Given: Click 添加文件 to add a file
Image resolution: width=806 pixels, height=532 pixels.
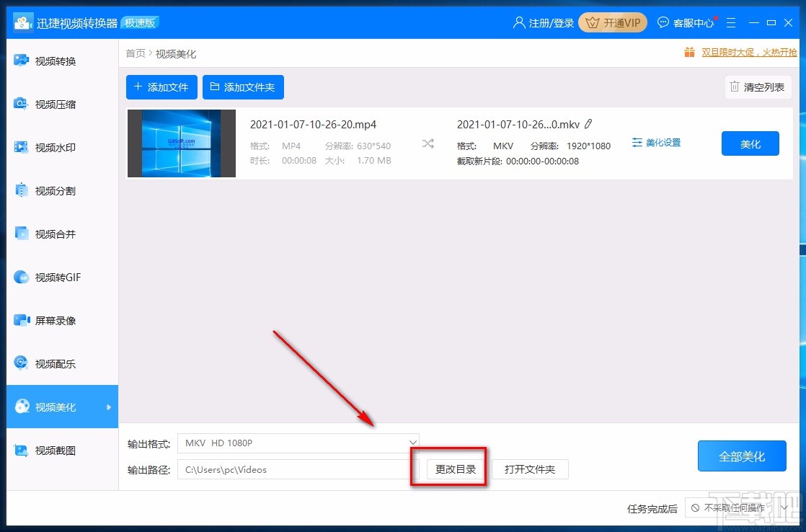Looking at the screenshot, I should pyautogui.click(x=161, y=87).
